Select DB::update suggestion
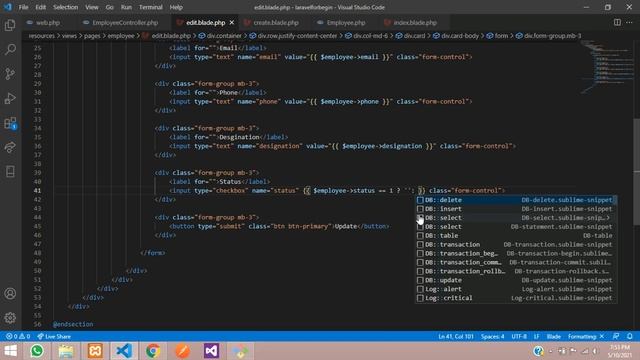The height and width of the screenshot is (360, 640). point(516,280)
